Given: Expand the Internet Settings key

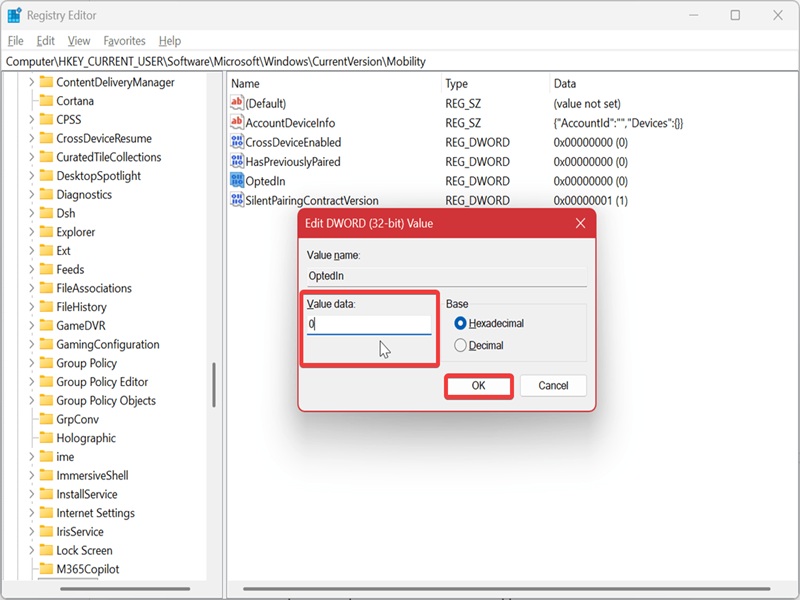Looking at the screenshot, I should click(31, 513).
